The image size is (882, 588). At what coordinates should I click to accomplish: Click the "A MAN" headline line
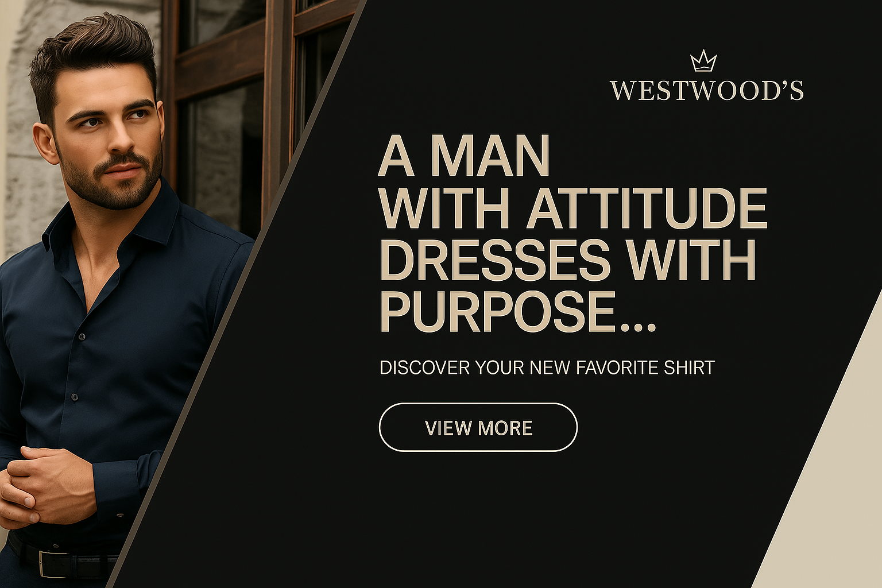(464, 156)
